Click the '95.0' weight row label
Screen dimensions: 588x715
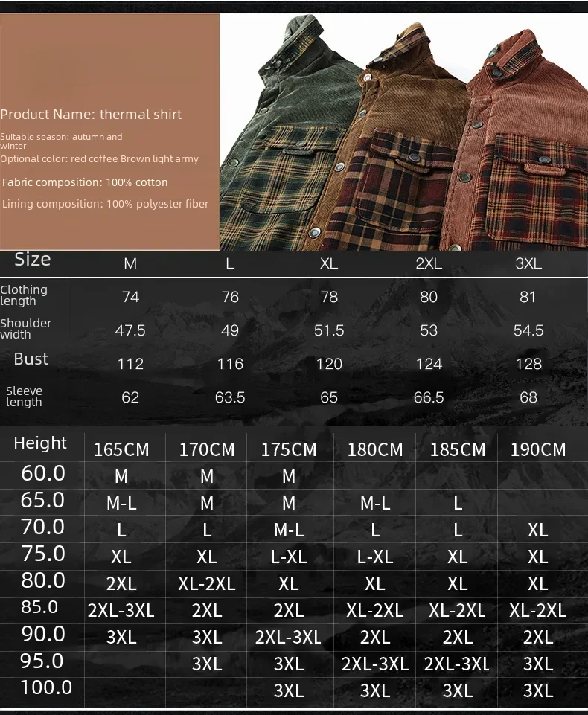(42, 661)
